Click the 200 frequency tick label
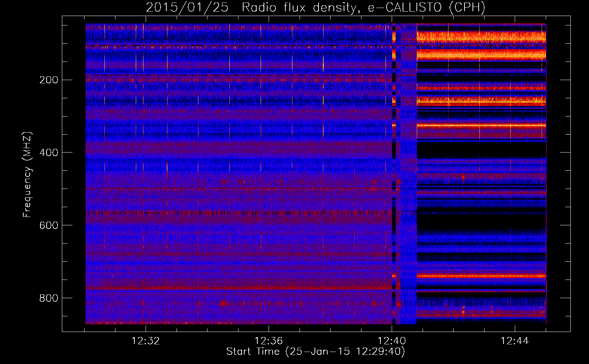The height and width of the screenshot is (364, 589). coord(48,80)
